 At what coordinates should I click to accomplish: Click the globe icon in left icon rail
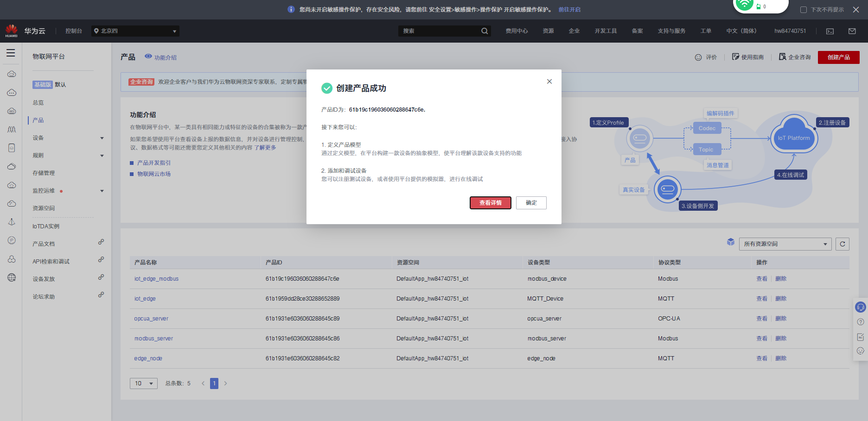click(12, 277)
